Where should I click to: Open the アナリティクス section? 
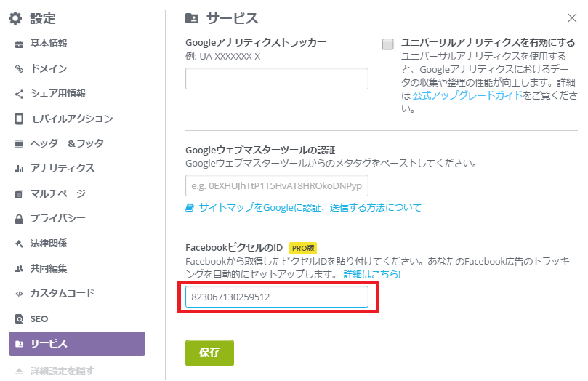63,169
